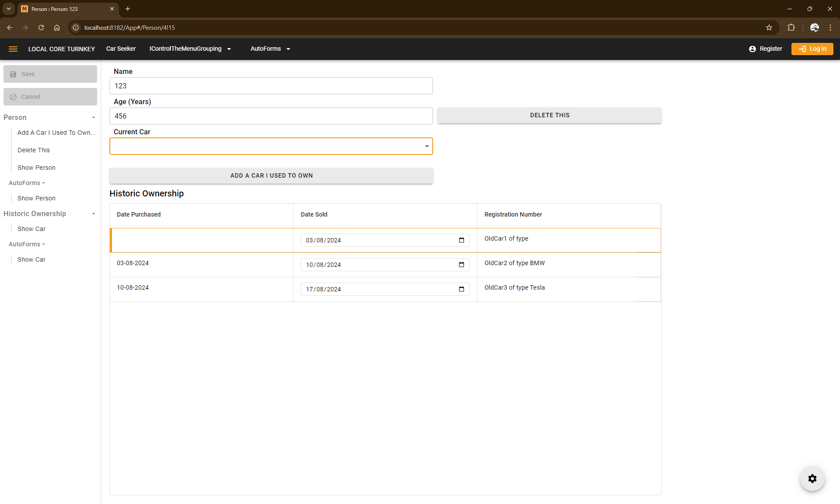Collapse the Person sidebar section

(93, 118)
